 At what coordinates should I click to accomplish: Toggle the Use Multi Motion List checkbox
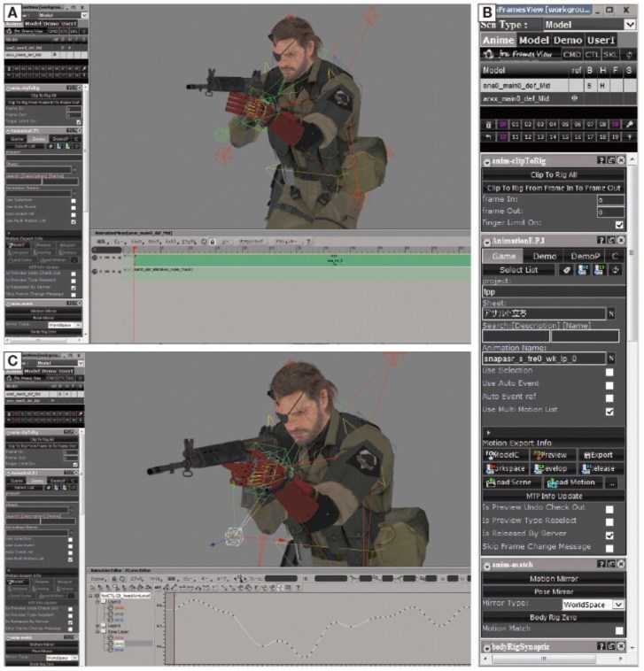(x=609, y=412)
